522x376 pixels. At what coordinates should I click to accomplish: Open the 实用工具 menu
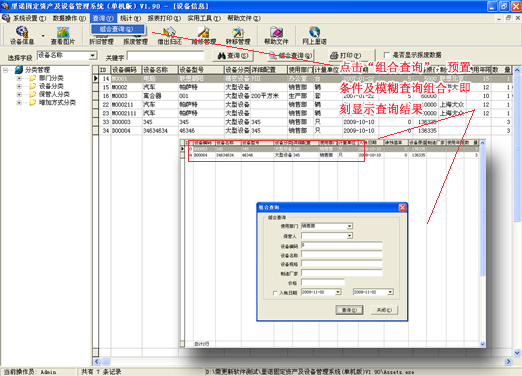click(x=204, y=18)
